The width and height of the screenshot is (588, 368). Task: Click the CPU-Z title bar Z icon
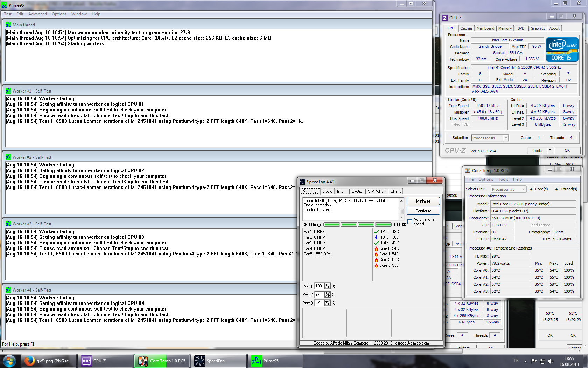[x=445, y=18]
